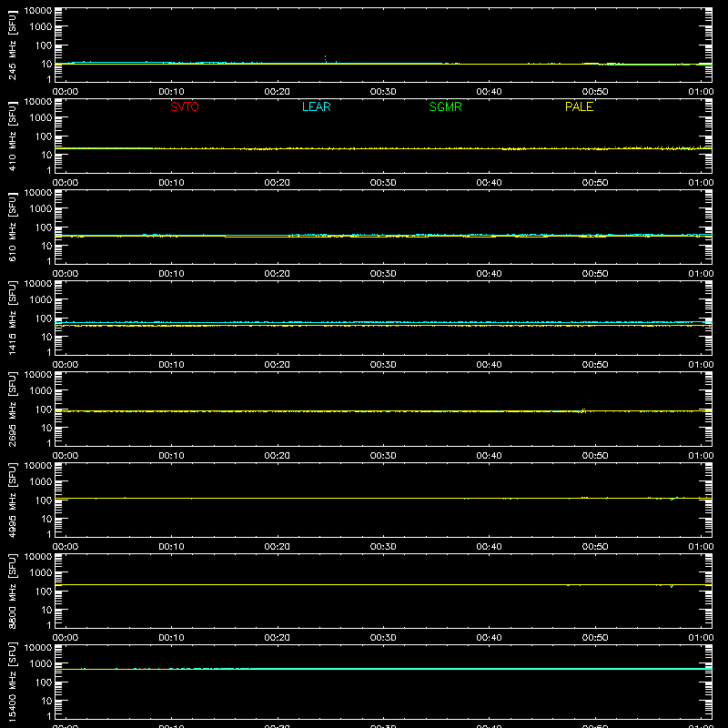Select the '8800 MHz [SFU]' axis label
The image size is (728, 728).
[12, 591]
